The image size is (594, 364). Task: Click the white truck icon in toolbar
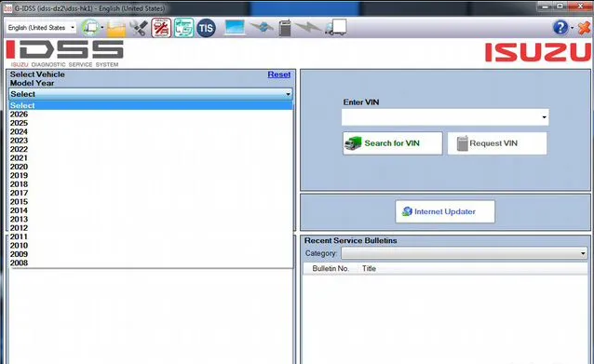click(x=336, y=28)
